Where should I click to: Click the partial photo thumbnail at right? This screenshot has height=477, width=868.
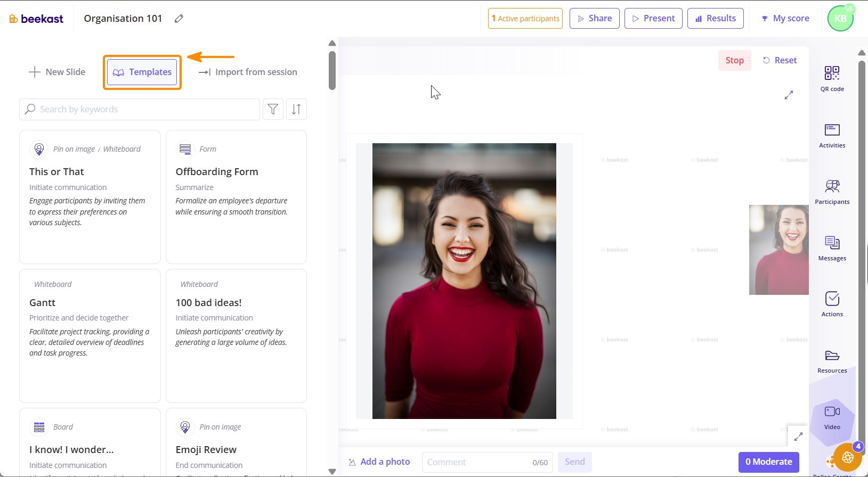[x=778, y=250]
